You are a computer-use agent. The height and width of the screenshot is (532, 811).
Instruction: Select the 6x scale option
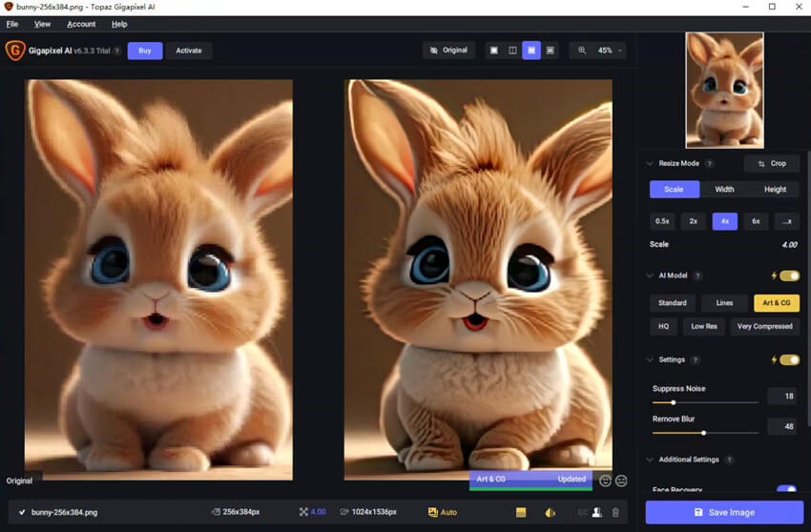[756, 221]
